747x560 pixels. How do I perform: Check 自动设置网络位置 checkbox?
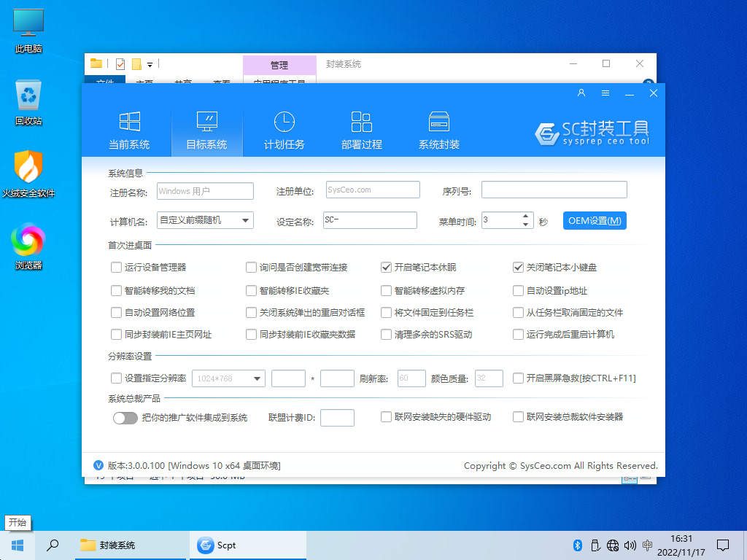tap(116, 312)
